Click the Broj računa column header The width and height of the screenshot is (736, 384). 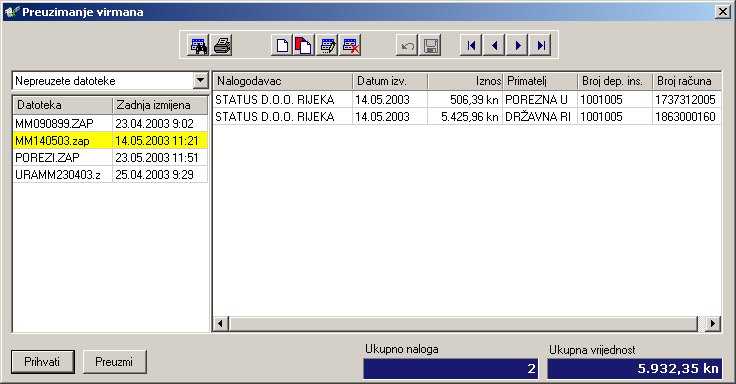click(x=687, y=81)
